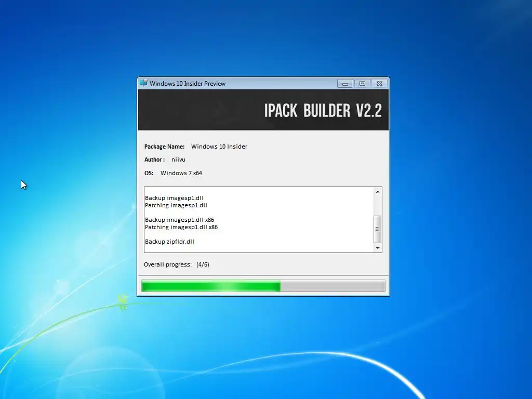This screenshot has height=399, width=532.
Task: Click the log scrollbar thumb
Action: point(377,229)
